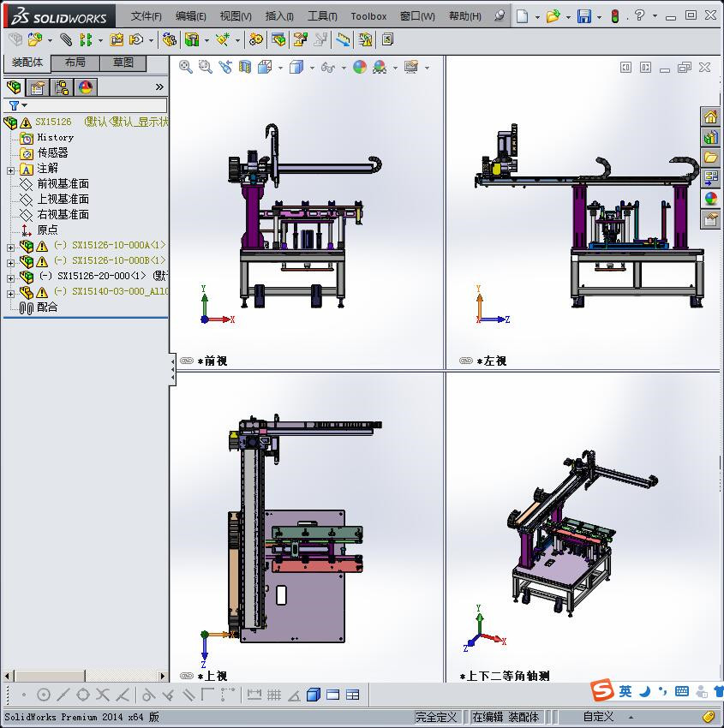This screenshot has width=724, height=728.
Task: Select the Zoom to Fit tool
Action: [184, 66]
